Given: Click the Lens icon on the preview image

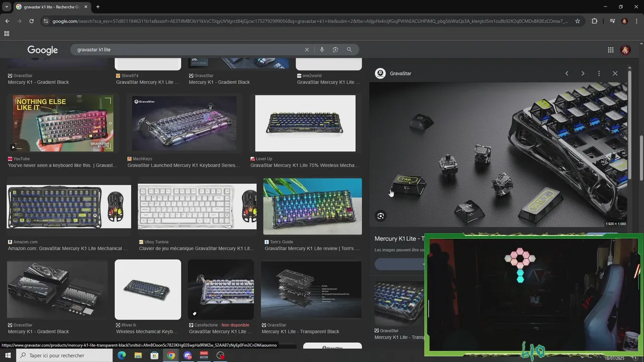Looking at the screenshot, I should [380, 216].
